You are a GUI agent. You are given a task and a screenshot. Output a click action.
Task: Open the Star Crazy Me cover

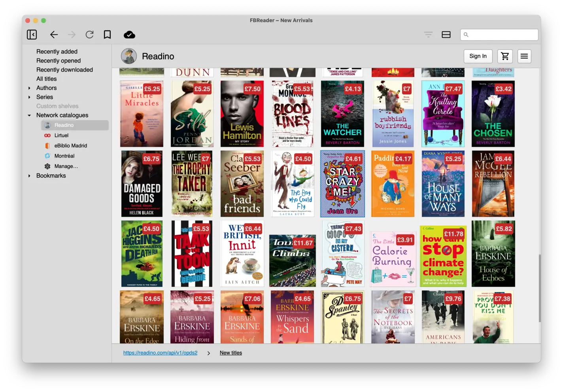[x=342, y=184]
